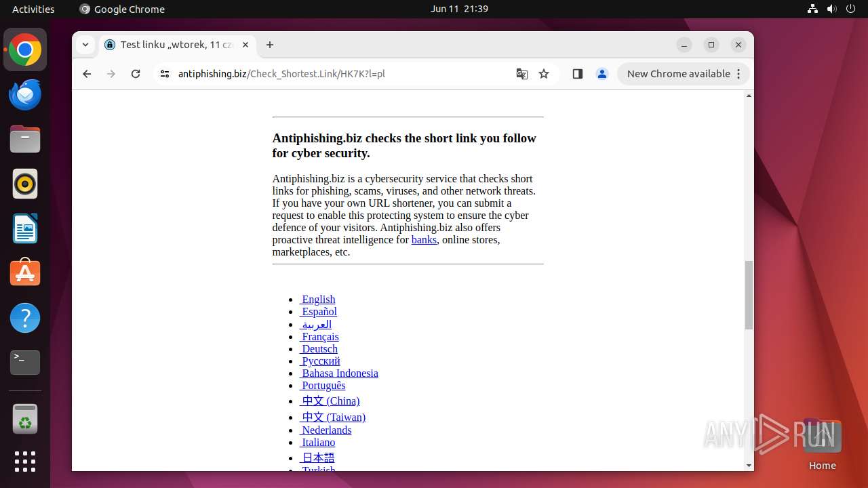The width and height of the screenshot is (868, 488).
Task: Choose the 中文 (China) language link
Action: [330, 401]
